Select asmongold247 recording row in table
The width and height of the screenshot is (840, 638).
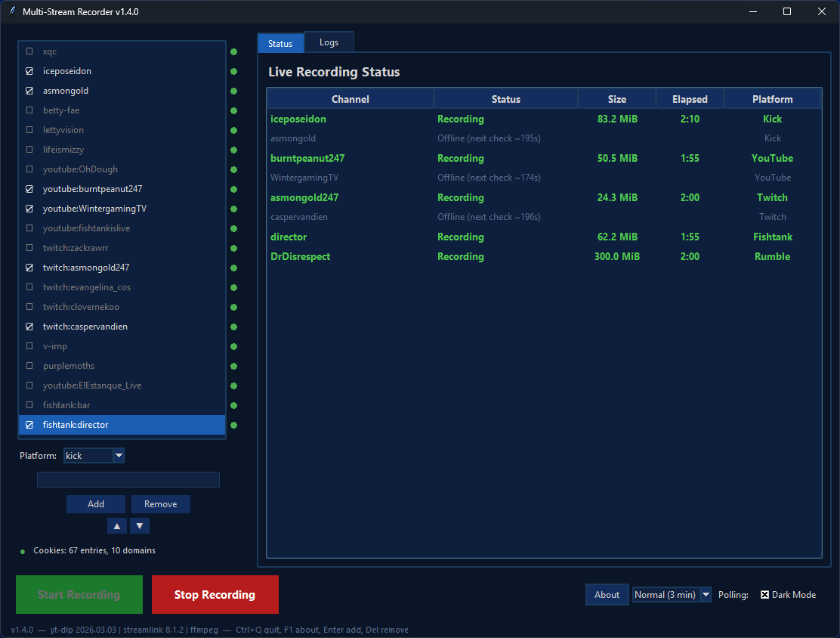544,197
